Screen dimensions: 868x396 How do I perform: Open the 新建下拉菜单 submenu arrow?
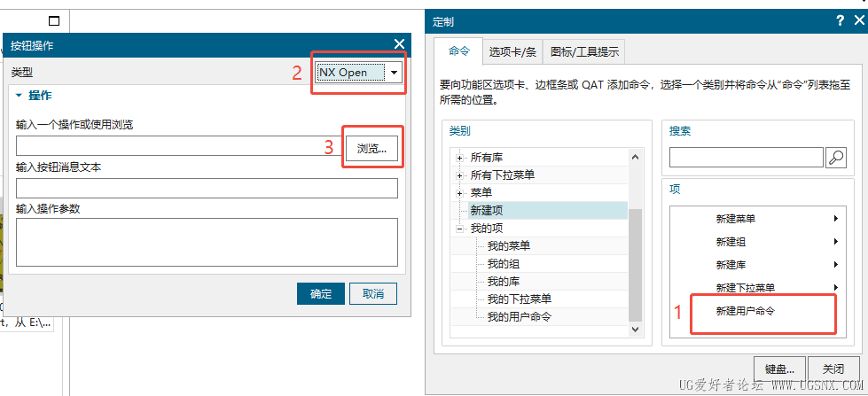(x=835, y=288)
